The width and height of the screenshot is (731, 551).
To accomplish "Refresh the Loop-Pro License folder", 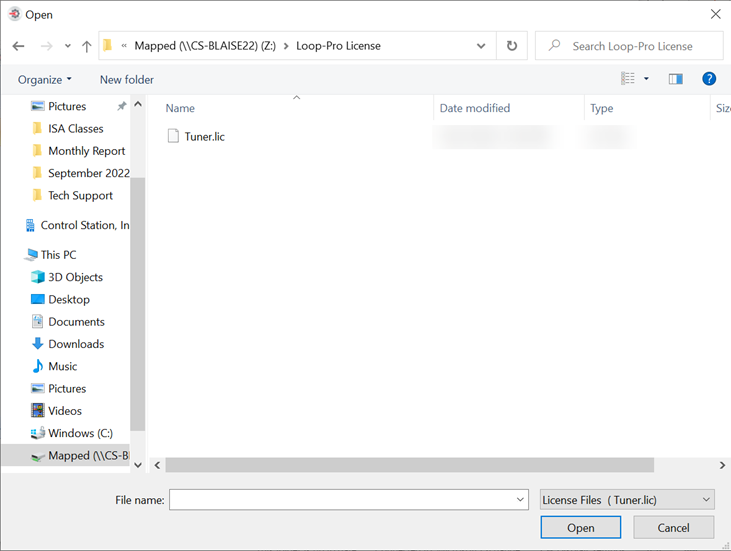I will (512, 46).
